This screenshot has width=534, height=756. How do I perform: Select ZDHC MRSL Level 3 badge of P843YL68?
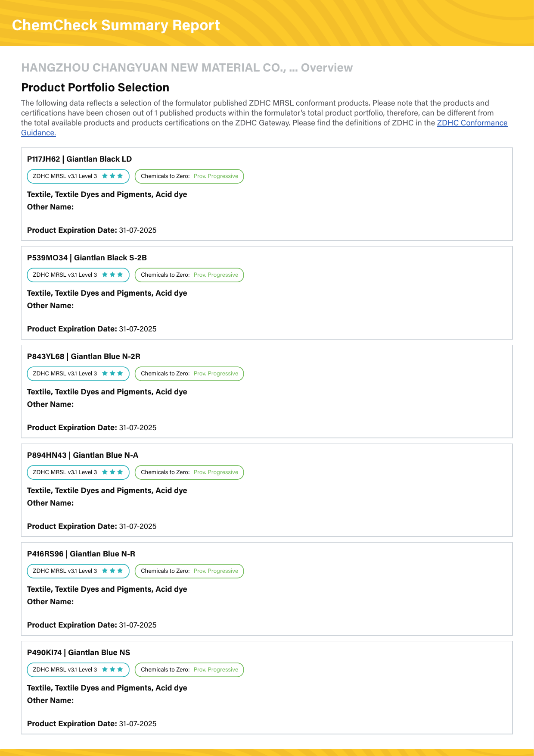(x=78, y=374)
